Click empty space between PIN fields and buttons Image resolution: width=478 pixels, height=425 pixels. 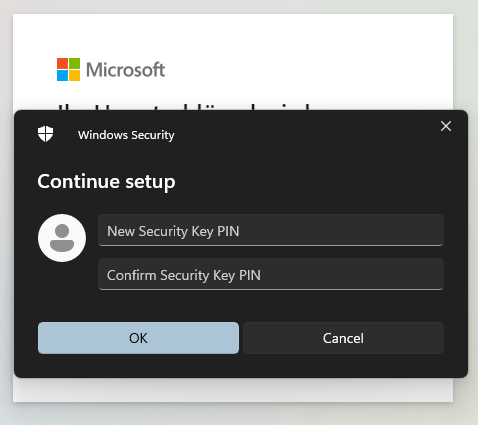tap(241, 306)
